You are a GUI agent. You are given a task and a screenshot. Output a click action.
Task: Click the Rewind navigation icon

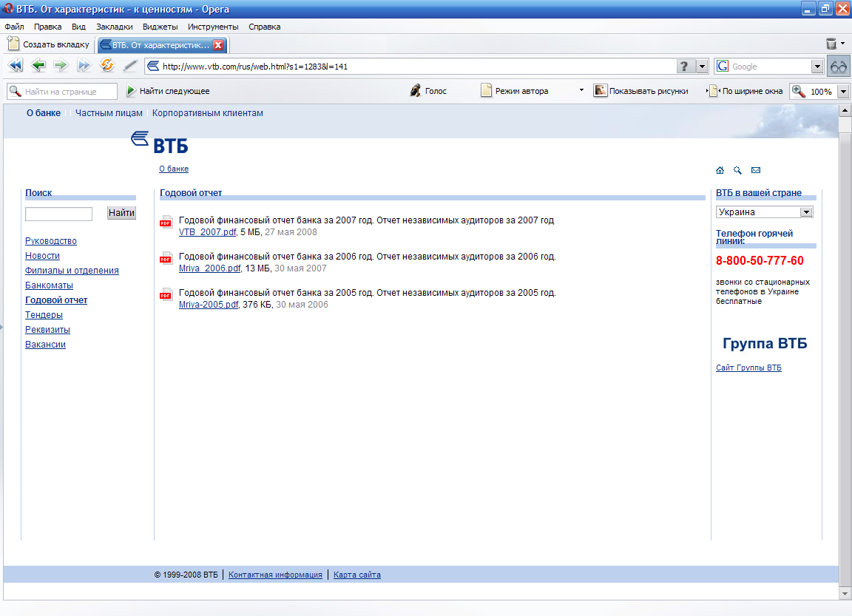point(16,66)
